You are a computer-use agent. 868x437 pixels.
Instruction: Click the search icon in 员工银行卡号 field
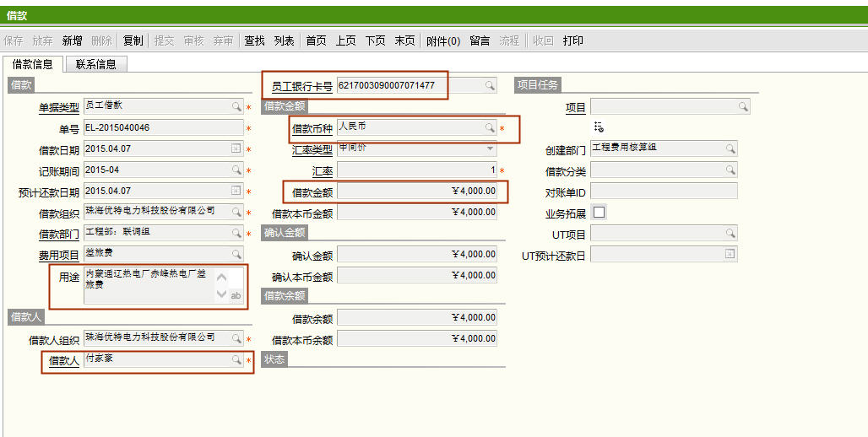pos(489,85)
